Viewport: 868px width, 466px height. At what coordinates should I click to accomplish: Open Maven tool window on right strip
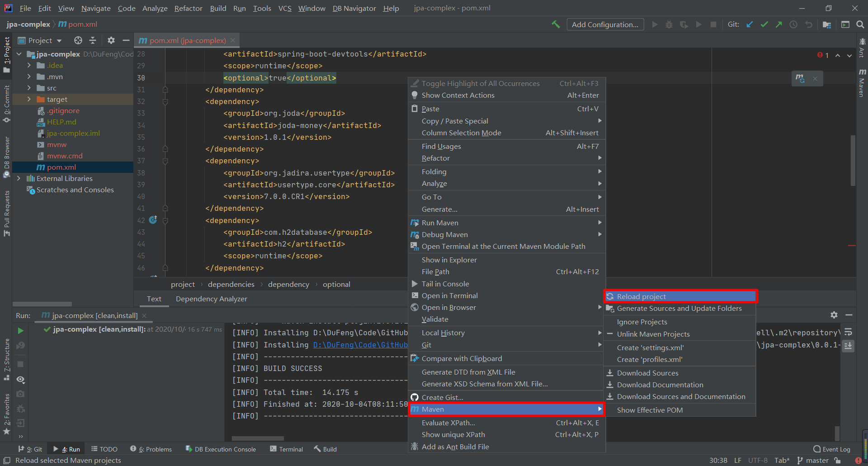point(862,83)
